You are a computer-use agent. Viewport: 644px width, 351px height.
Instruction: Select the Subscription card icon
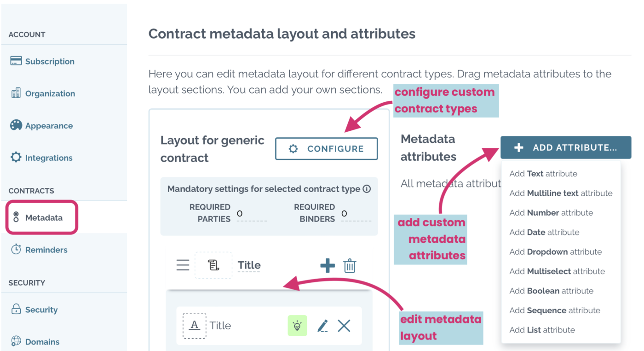(x=15, y=60)
